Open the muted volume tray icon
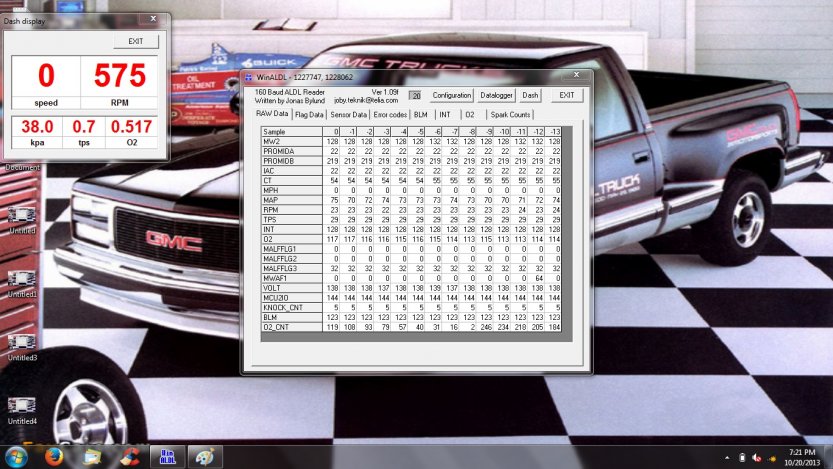Screen dimensions: 833x469 [x=756, y=458]
